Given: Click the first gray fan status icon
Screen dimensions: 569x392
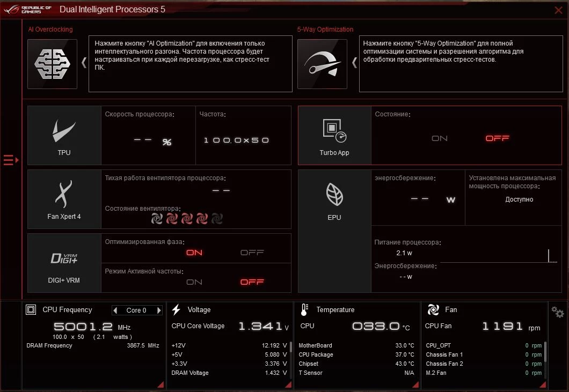Looking at the screenshot, I should click(x=157, y=219).
